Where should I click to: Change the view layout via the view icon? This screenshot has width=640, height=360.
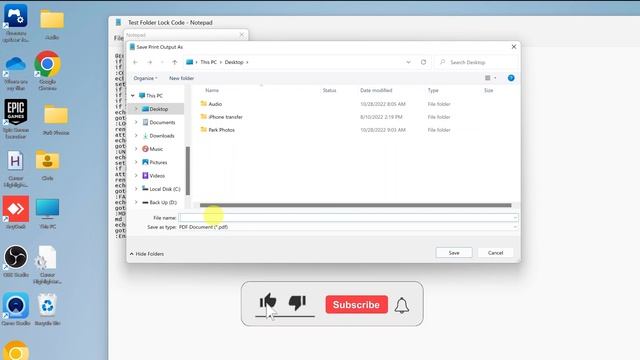(488, 78)
